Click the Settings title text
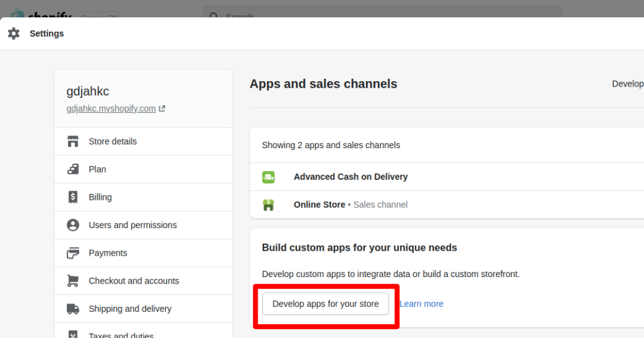 click(47, 33)
